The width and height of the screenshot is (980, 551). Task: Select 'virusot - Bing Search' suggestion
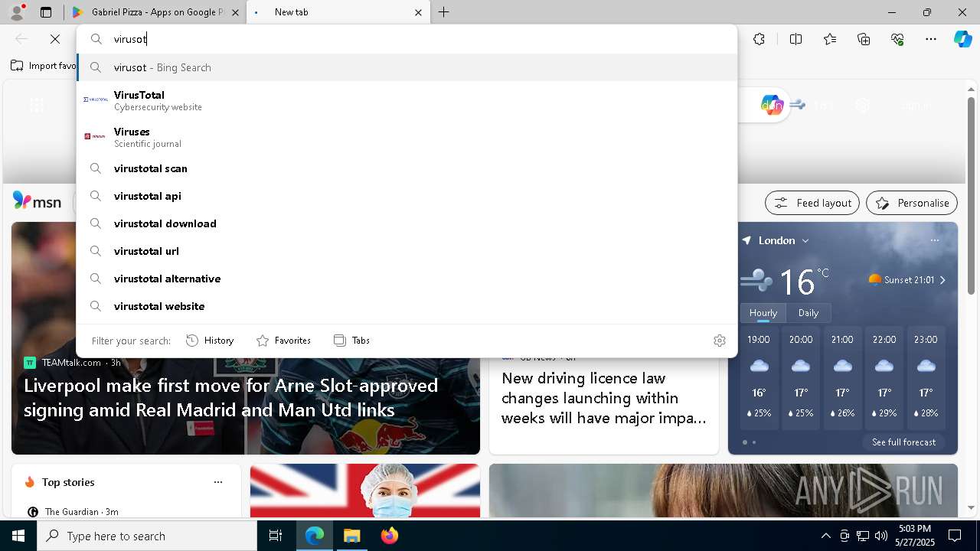pyautogui.click(x=407, y=67)
